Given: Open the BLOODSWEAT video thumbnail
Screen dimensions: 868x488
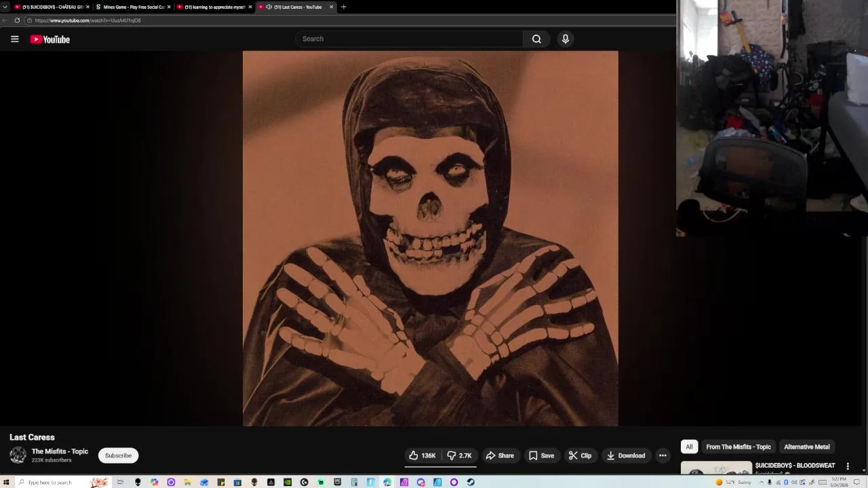Looking at the screenshot, I should point(716,468).
